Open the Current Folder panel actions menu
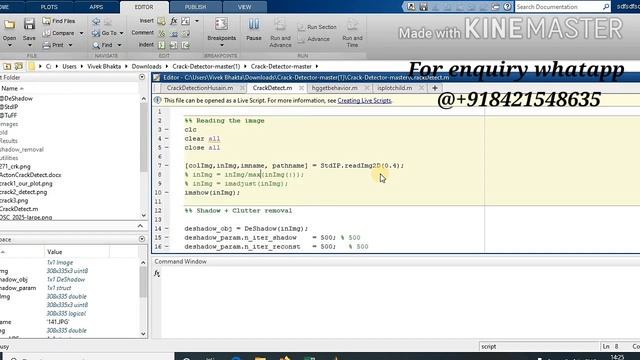 [142, 77]
